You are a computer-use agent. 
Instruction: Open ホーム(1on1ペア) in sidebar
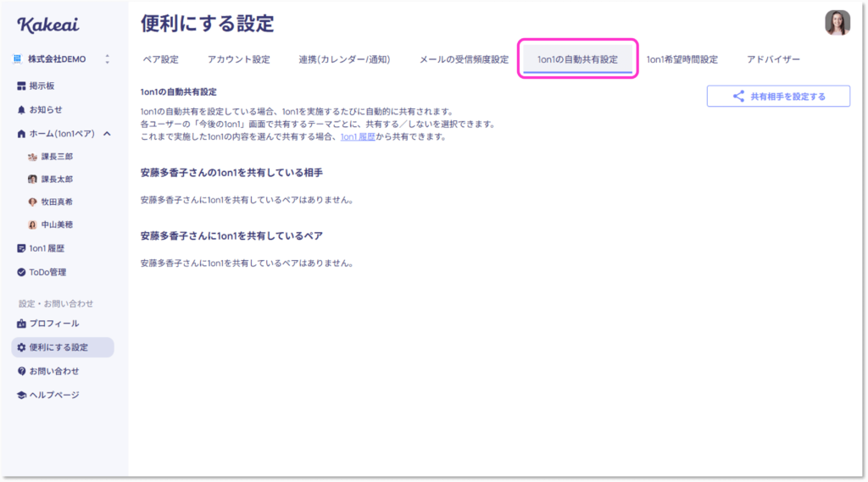pos(61,133)
